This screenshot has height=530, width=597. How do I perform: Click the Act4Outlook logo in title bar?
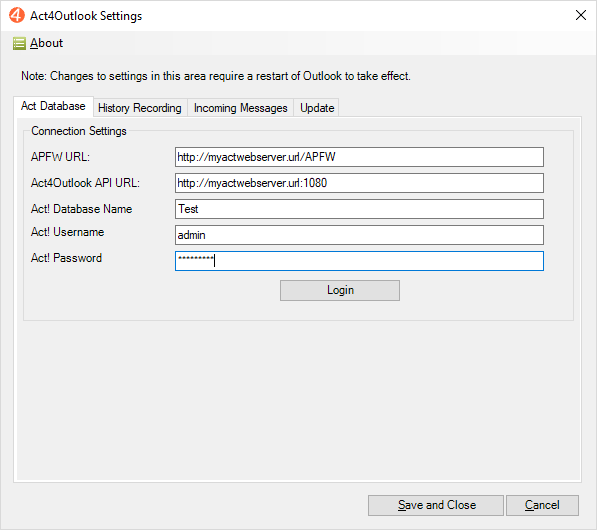pyautogui.click(x=17, y=16)
